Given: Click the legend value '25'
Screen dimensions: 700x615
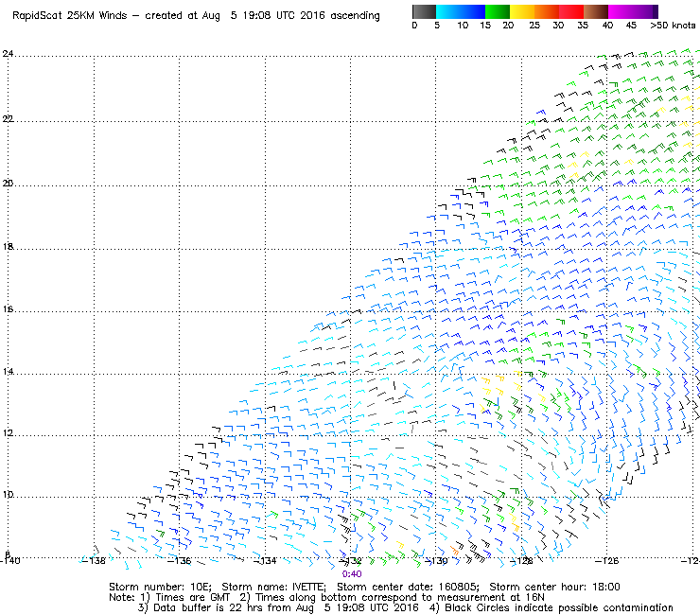Looking at the screenshot, I should pos(534,26).
